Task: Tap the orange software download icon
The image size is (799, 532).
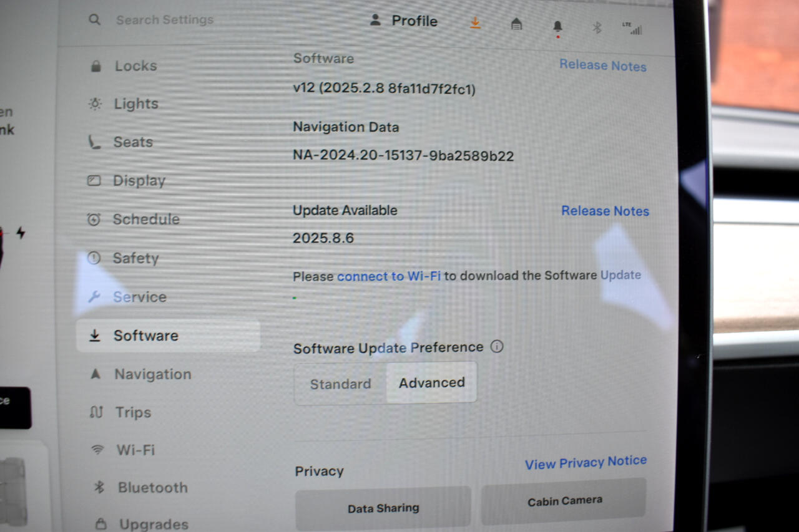Action: [475, 22]
